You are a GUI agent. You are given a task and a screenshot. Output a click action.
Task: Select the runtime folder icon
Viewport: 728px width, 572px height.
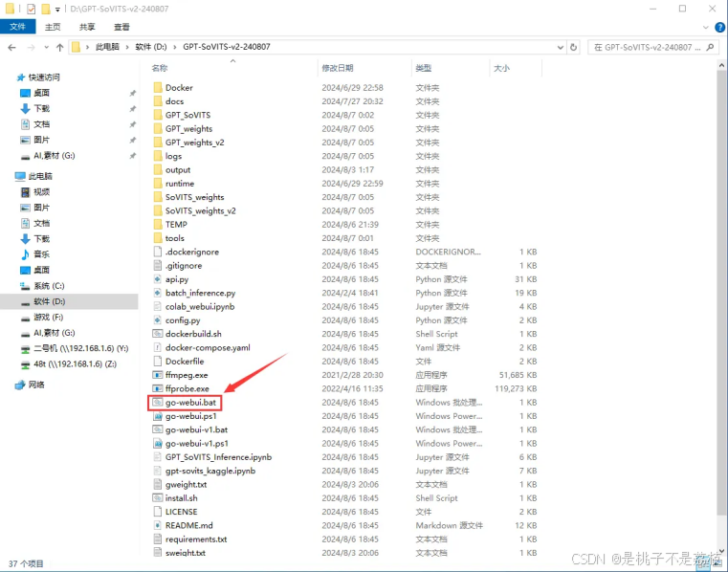point(158,184)
